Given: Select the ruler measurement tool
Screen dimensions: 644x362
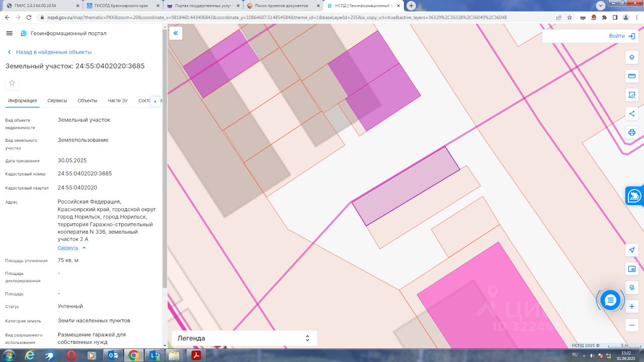Looking at the screenshot, I should click(632, 76).
